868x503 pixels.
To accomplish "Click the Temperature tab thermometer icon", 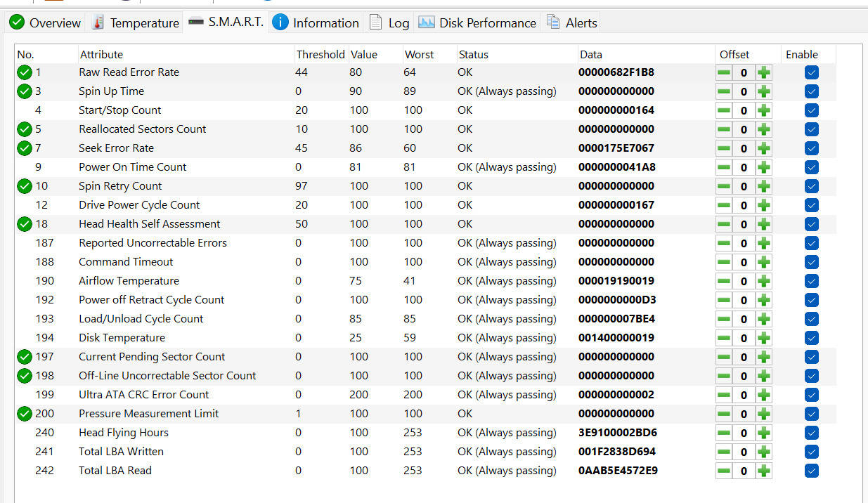I will pos(98,22).
